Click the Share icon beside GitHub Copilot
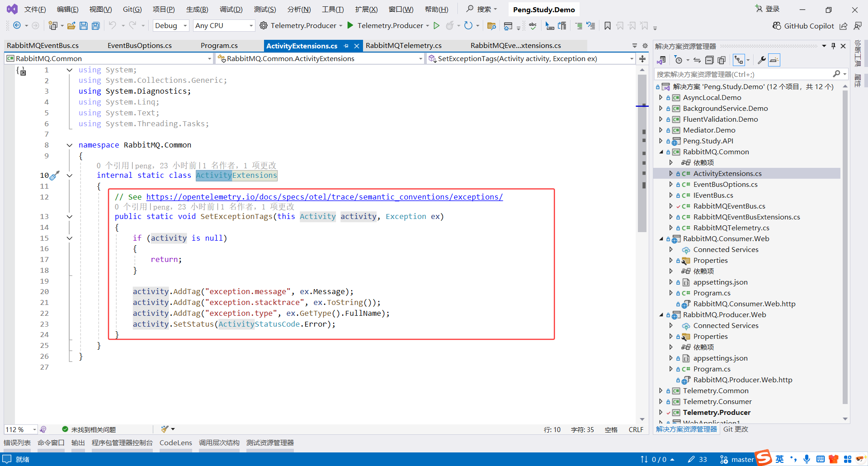868x466 pixels. [x=844, y=26]
